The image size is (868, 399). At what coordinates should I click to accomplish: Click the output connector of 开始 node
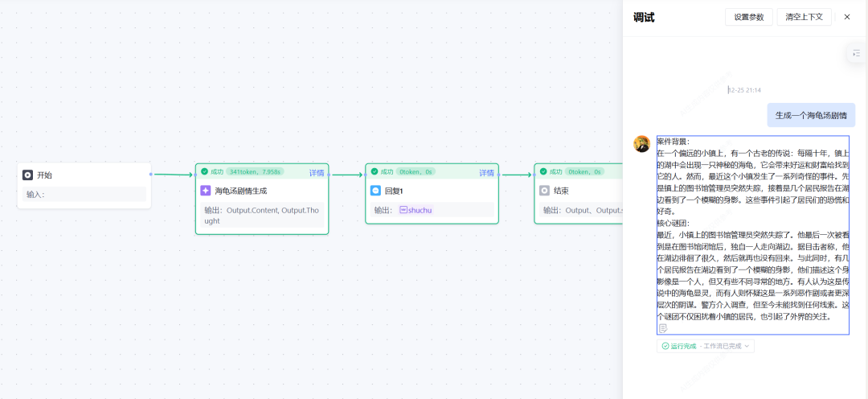[151, 175]
